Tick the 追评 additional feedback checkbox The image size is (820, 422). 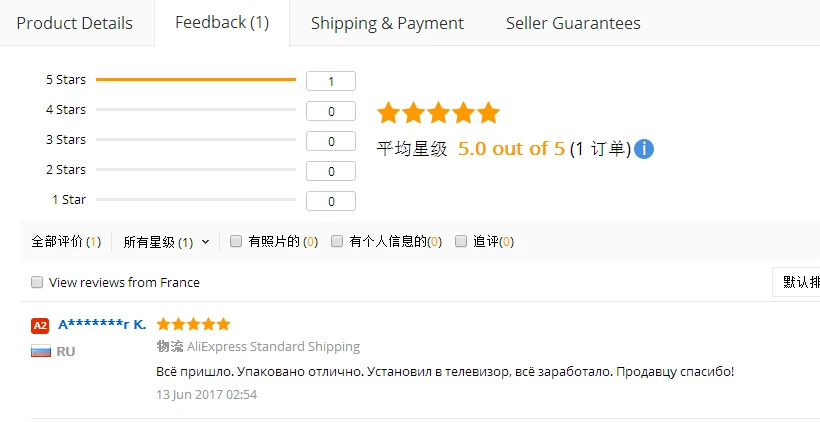pyautogui.click(x=461, y=241)
